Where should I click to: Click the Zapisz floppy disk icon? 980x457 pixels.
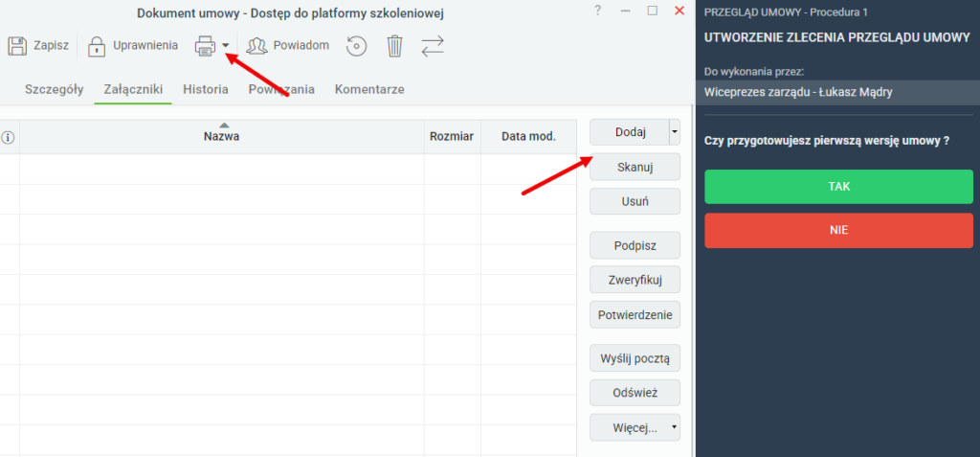(17, 46)
